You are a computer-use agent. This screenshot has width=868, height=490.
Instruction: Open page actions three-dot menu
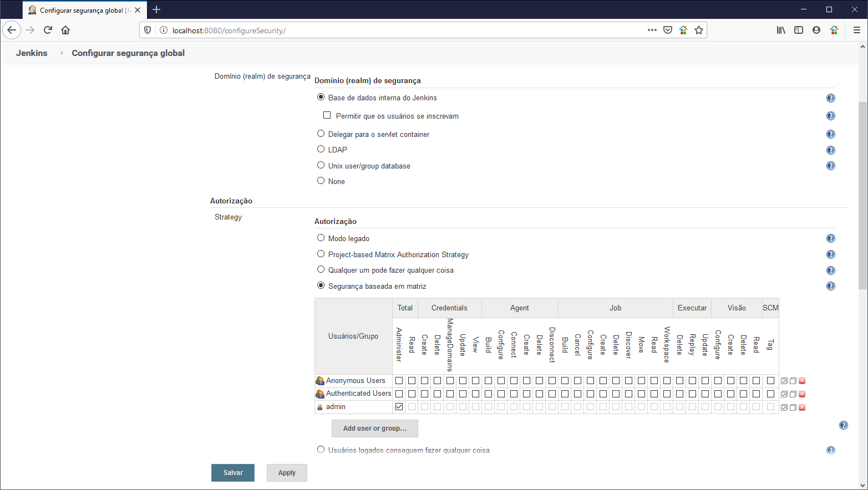point(652,30)
